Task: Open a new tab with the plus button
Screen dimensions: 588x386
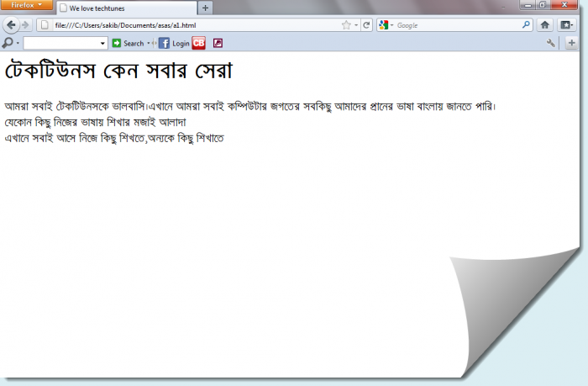Action: click(205, 8)
